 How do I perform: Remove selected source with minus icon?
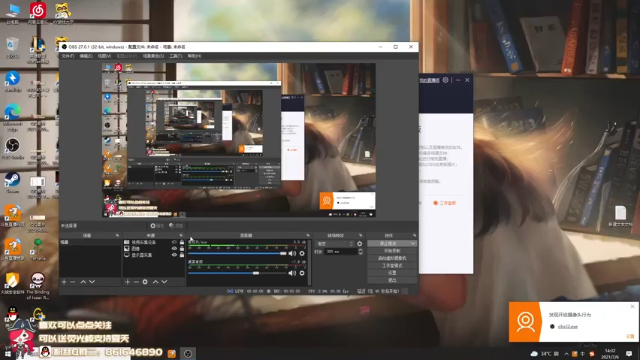coord(136,282)
